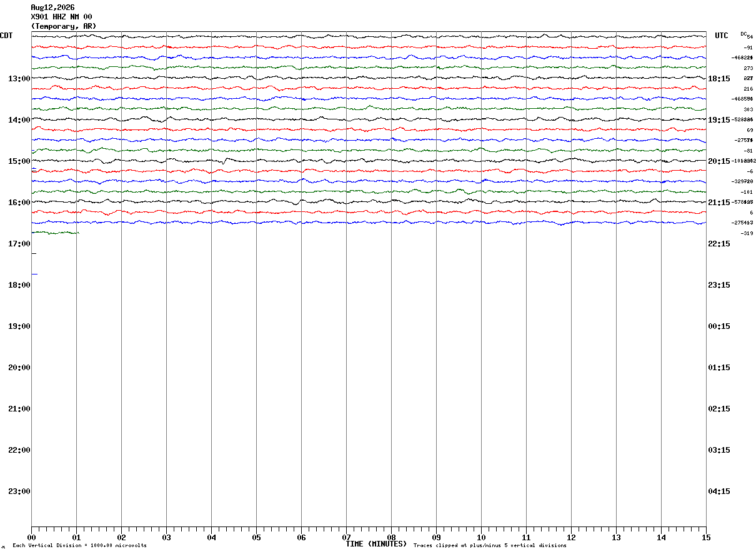This screenshot has height=554, width=756.
Task: Click the X901 HHZ NM 00 station label
Action: [61, 17]
